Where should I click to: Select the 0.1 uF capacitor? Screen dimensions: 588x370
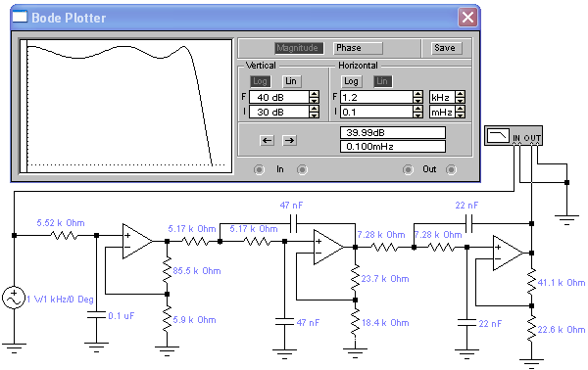(96, 314)
